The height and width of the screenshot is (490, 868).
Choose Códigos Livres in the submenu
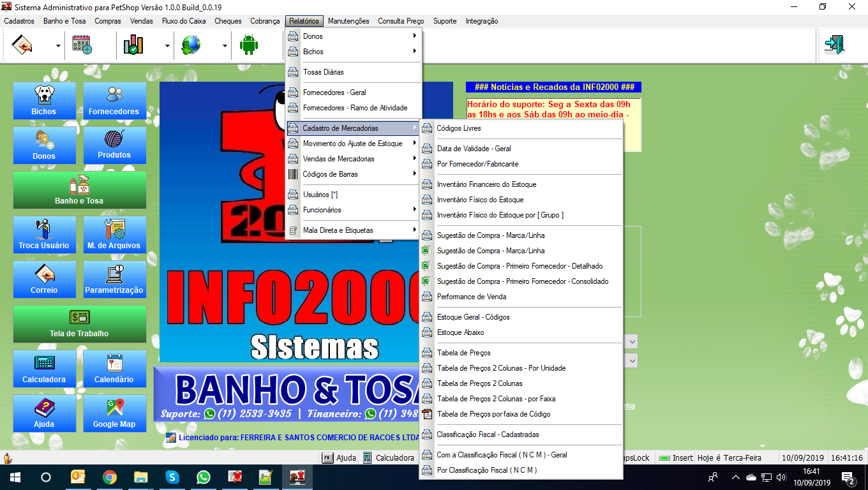520,128
